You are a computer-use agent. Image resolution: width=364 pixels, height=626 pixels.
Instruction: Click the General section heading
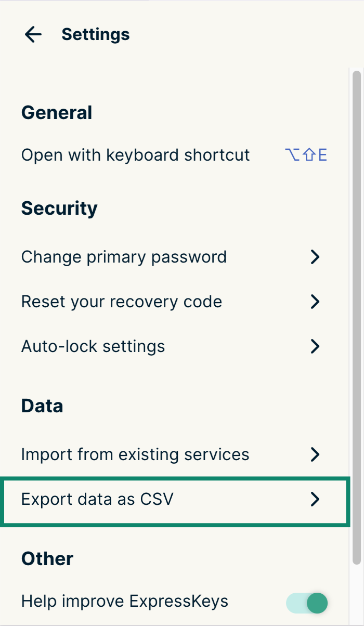point(57,113)
